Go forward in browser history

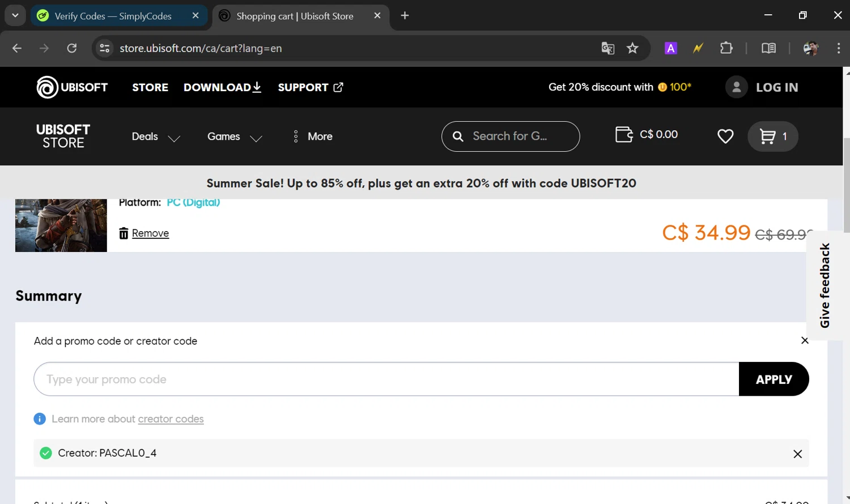44,48
